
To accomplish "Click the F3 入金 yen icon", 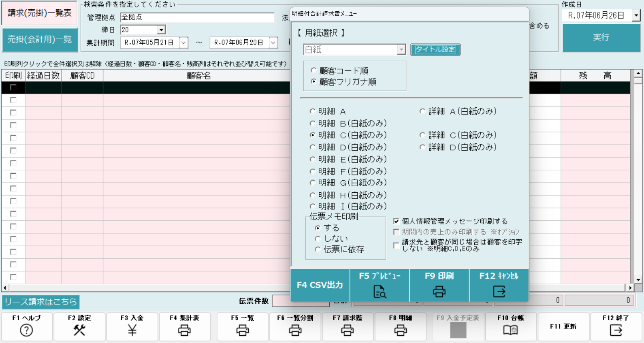I will (x=132, y=330).
